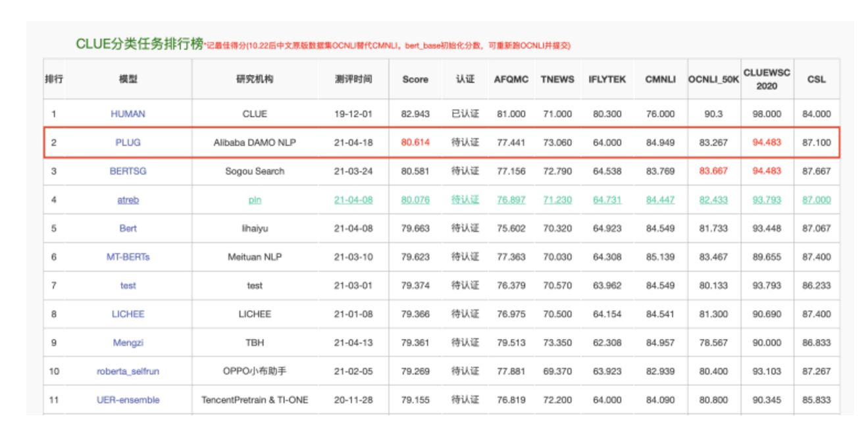The height and width of the screenshot is (424, 868).
Task: Click the pln institution link
Action: click(255, 199)
